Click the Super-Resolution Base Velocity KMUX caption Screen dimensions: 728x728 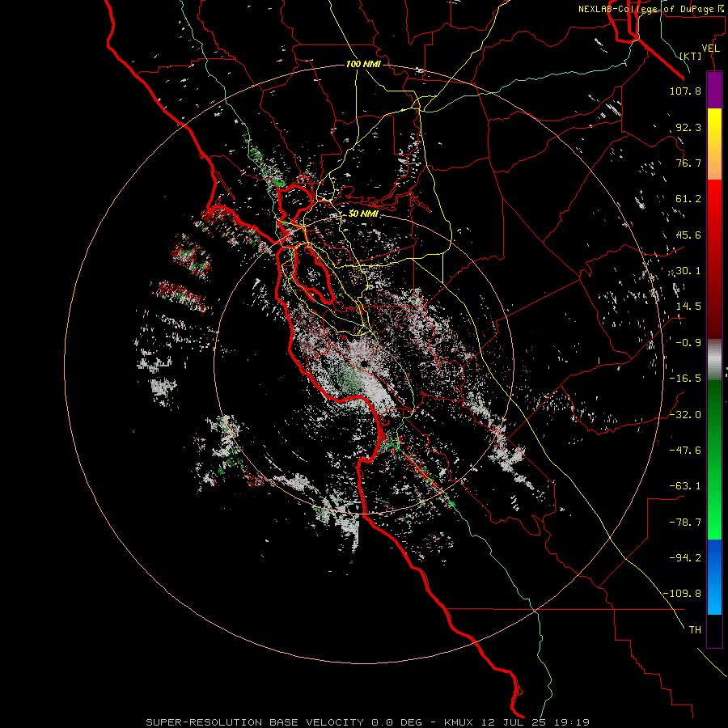click(x=367, y=722)
